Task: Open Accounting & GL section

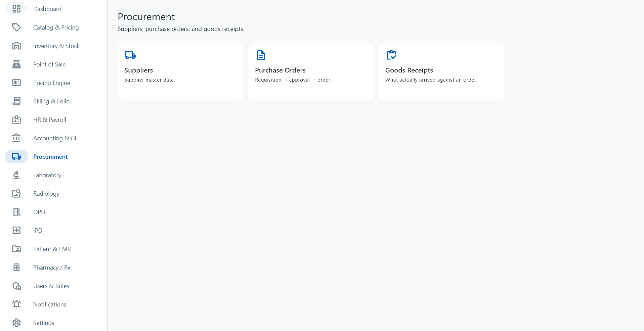Action: click(x=55, y=138)
